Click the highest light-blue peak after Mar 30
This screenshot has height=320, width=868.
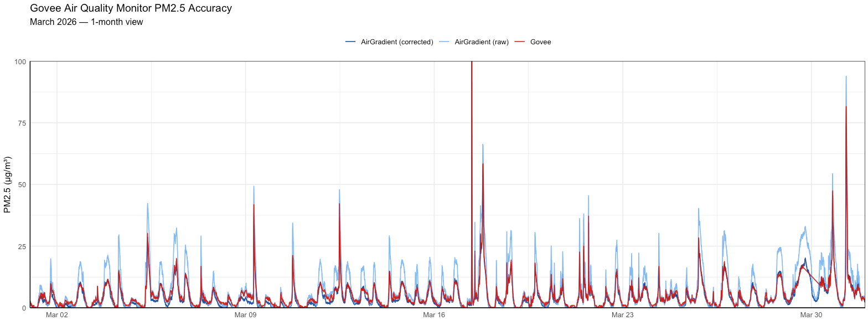point(846,77)
